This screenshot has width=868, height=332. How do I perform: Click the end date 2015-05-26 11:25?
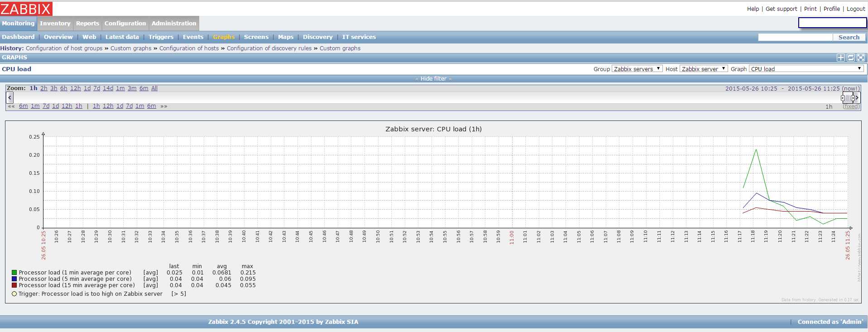[814, 89]
